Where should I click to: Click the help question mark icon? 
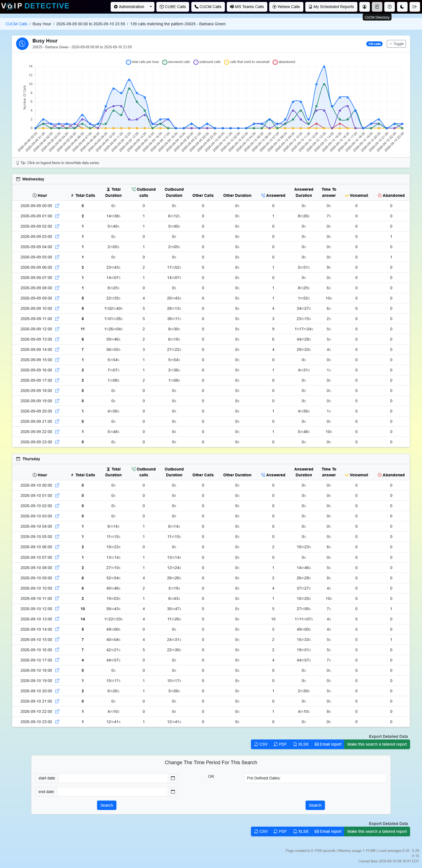click(x=390, y=7)
